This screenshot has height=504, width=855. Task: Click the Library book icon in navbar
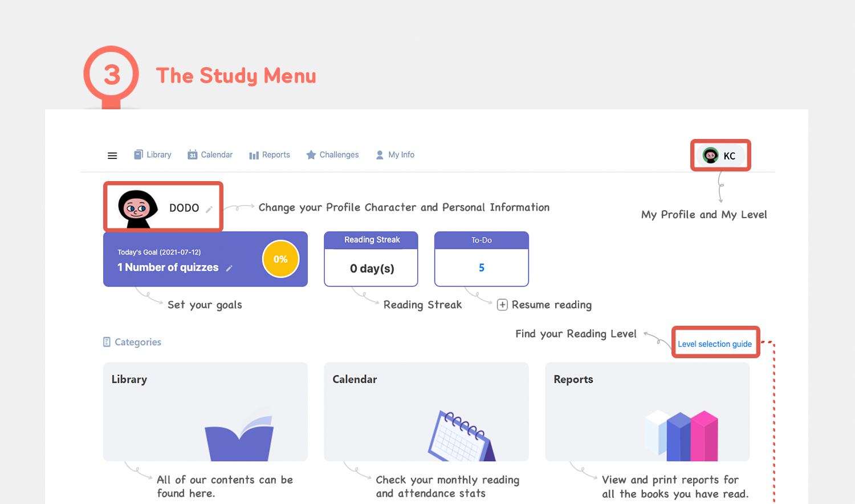pos(139,155)
